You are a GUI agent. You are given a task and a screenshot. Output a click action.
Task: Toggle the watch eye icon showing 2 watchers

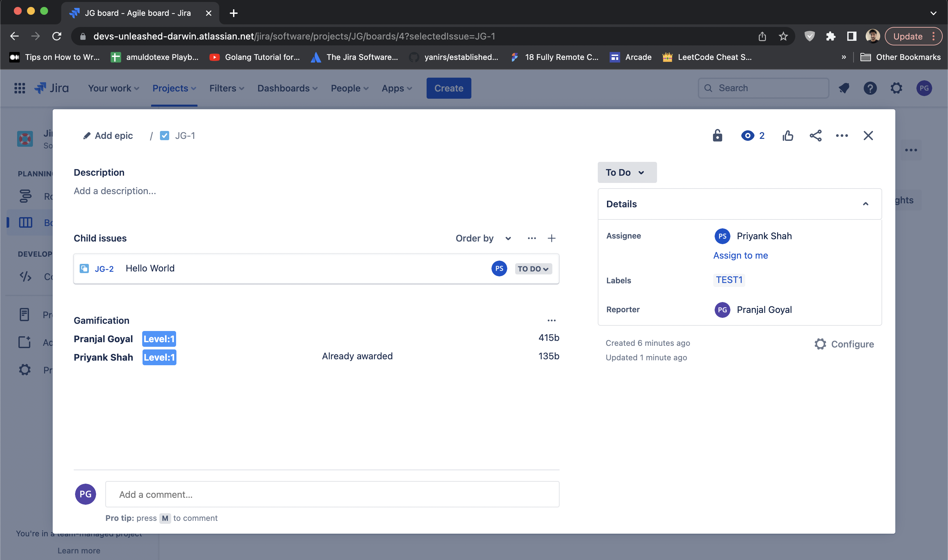pyautogui.click(x=748, y=136)
